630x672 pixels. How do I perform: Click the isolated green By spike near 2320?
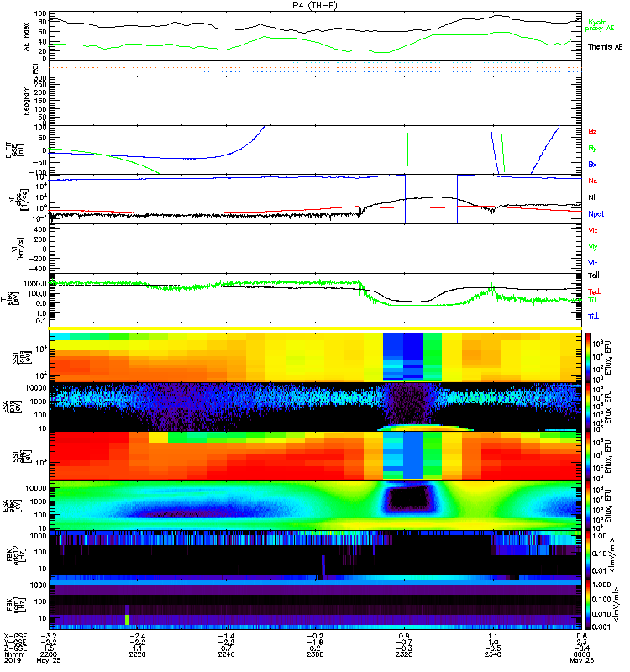407,150
